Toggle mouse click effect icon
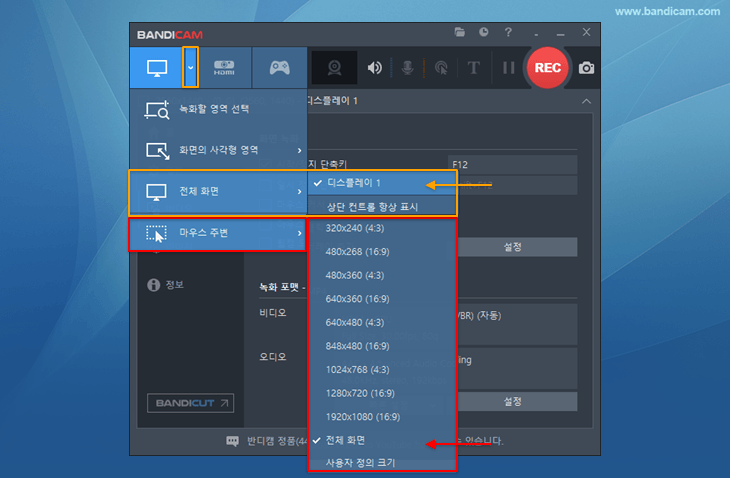 (441, 68)
